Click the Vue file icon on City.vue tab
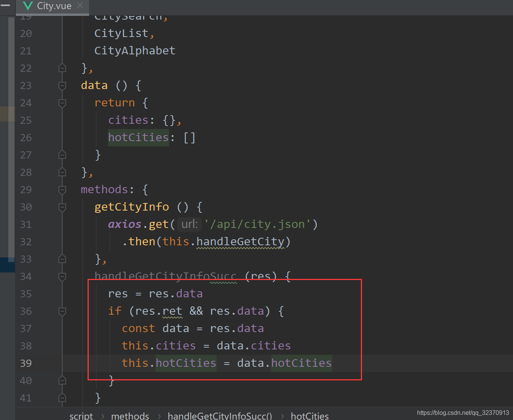Image resolution: width=513 pixels, height=420 pixels. (28, 6)
